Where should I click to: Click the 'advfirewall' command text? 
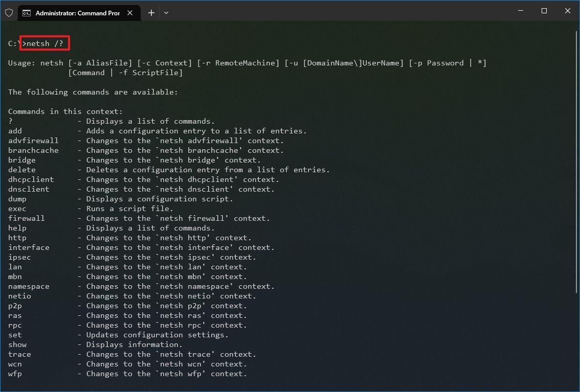coord(33,141)
